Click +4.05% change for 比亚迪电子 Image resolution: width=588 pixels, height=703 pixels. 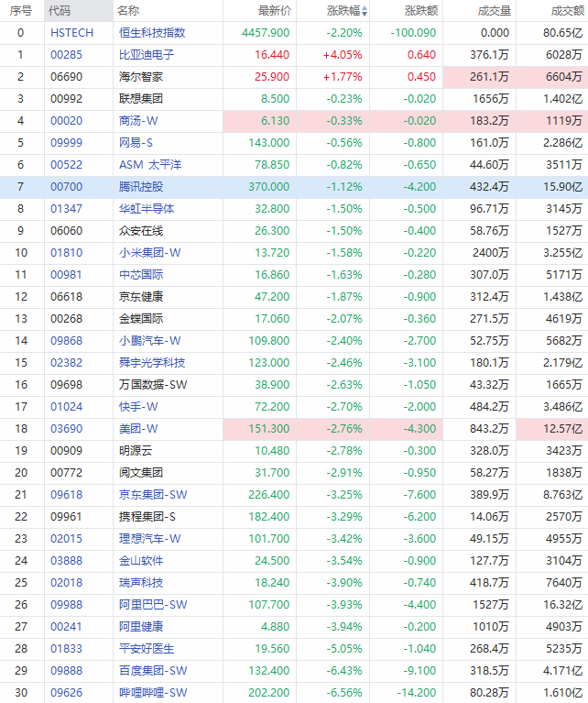(343, 55)
